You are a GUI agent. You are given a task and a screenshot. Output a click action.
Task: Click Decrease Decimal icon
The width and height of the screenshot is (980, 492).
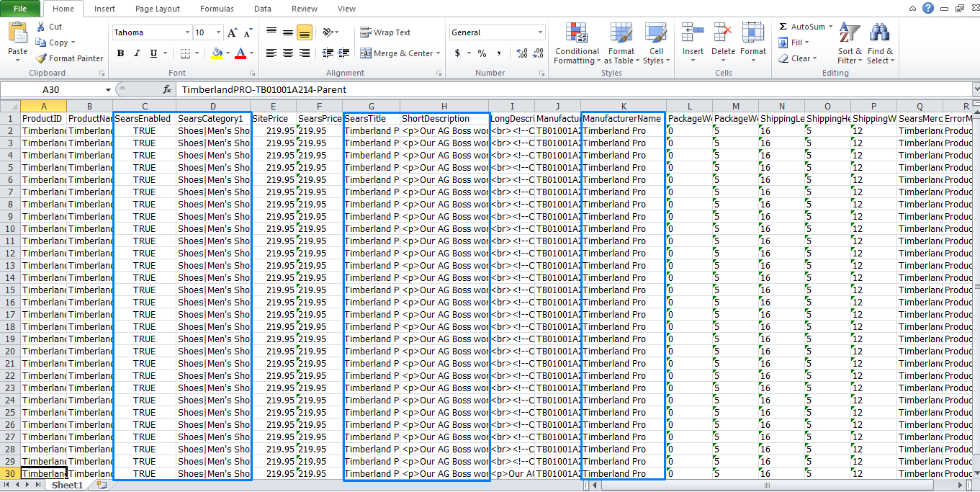click(539, 53)
